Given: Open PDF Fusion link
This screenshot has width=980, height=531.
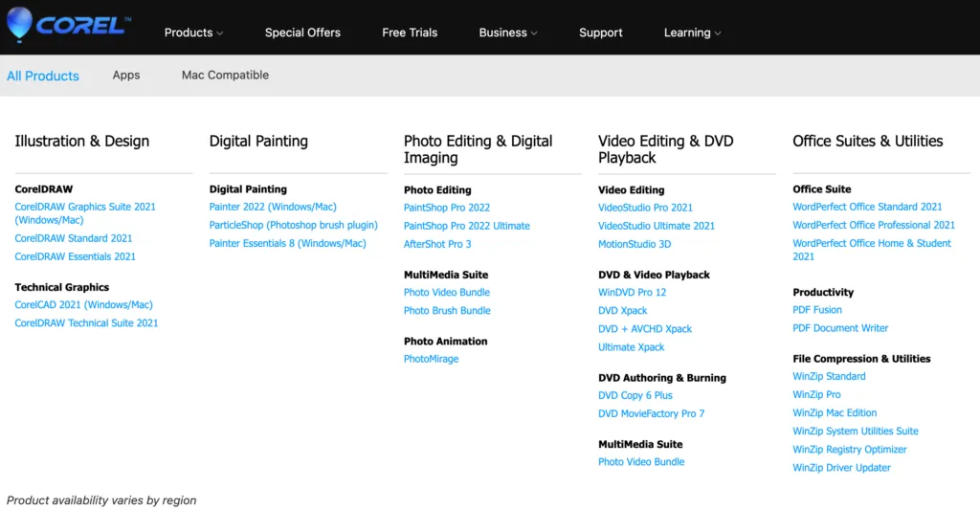Looking at the screenshot, I should click(817, 310).
